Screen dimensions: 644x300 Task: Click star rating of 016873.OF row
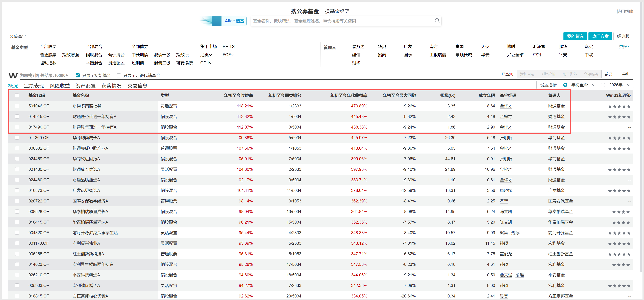point(619,191)
